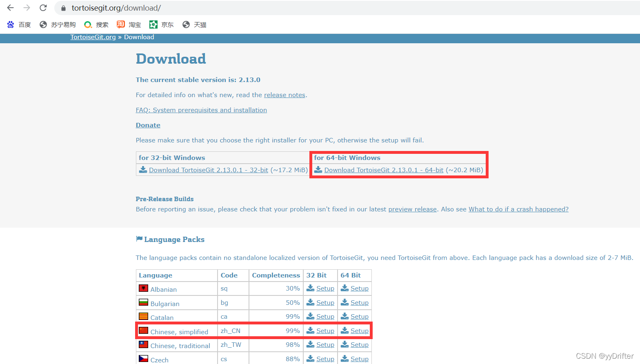Click the Catalan 32 Bit download icon
The image size is (640, 364).
point(311,316)
